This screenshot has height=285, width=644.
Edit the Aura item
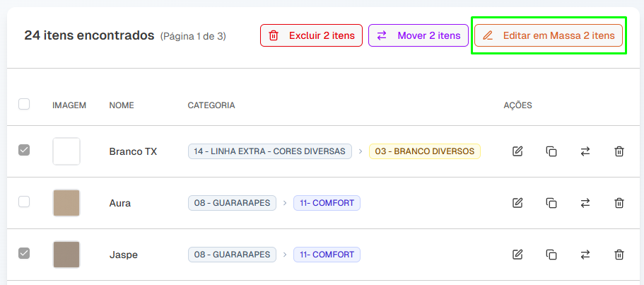517,203
